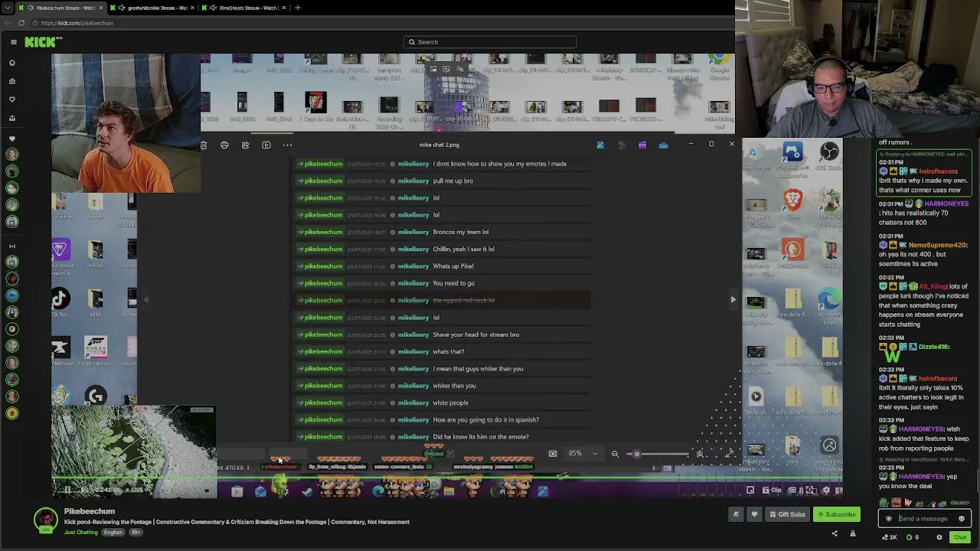Pause the stream video playback
Viewport: 980px width, 551px height.
pyautogui.click(x=67, y=490)
